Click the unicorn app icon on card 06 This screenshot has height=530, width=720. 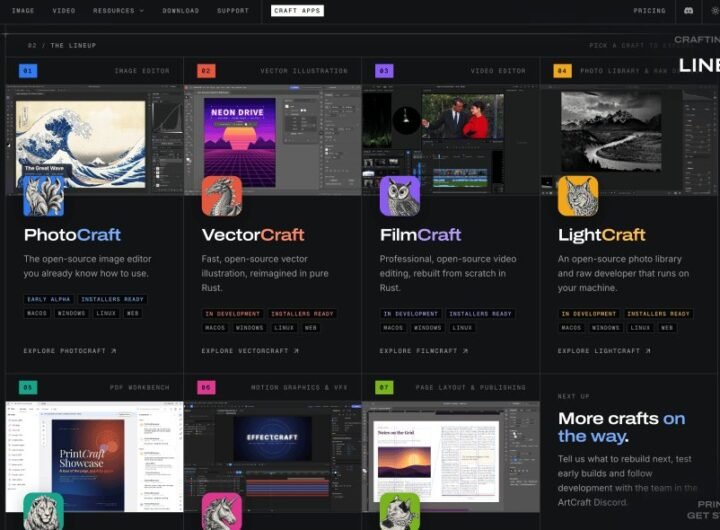(x=222, y=511)
